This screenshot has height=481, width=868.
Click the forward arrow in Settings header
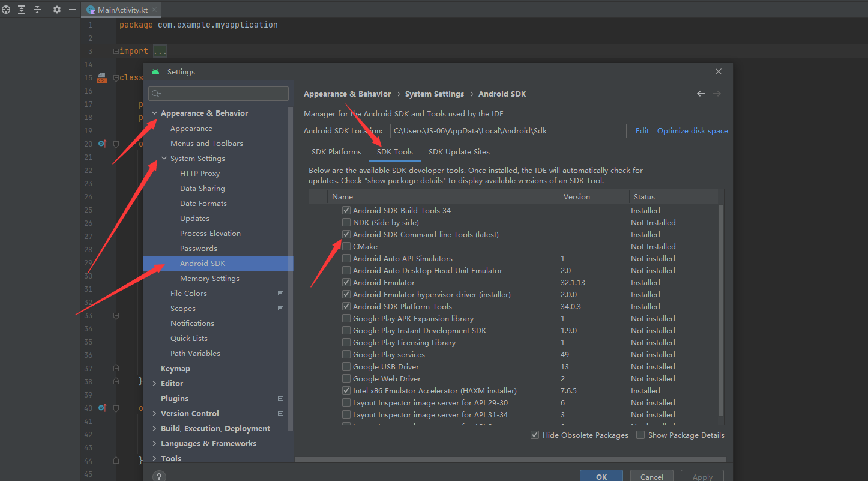coord(717,94)
